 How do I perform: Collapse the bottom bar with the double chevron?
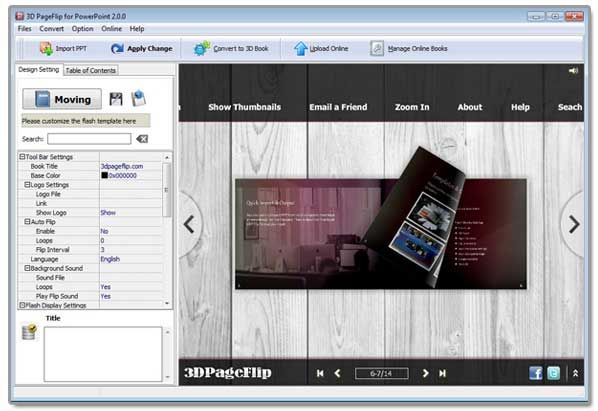pos(575,373)
